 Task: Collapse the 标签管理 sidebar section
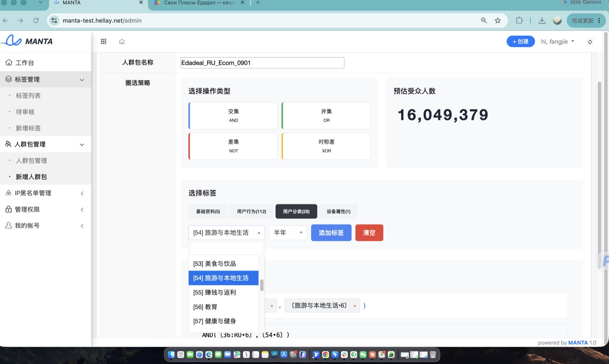point(45,80)
